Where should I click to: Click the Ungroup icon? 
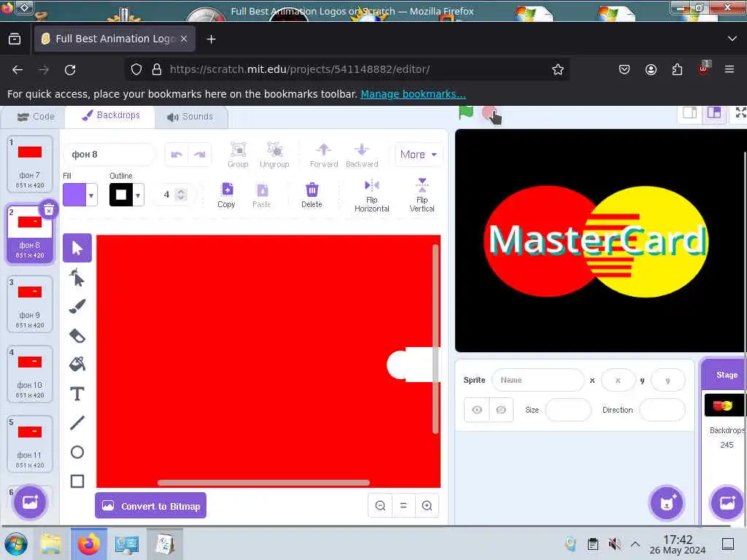click(274, 155)
